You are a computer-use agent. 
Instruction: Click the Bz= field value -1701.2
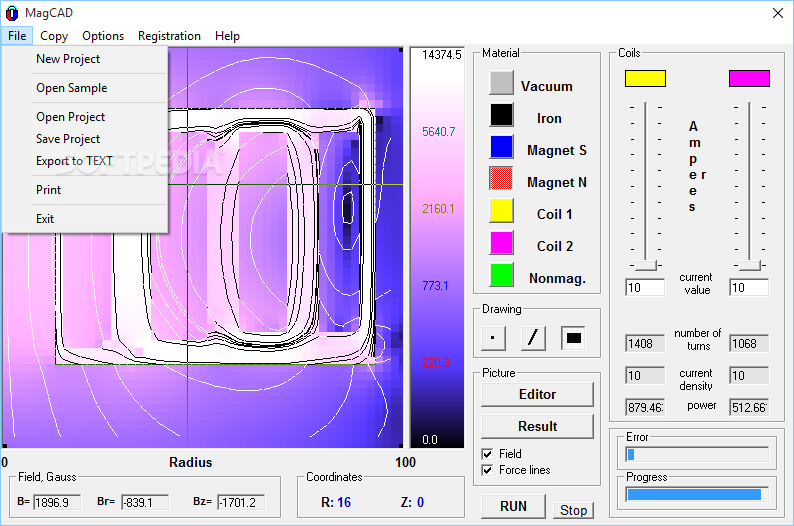[241, 503]
